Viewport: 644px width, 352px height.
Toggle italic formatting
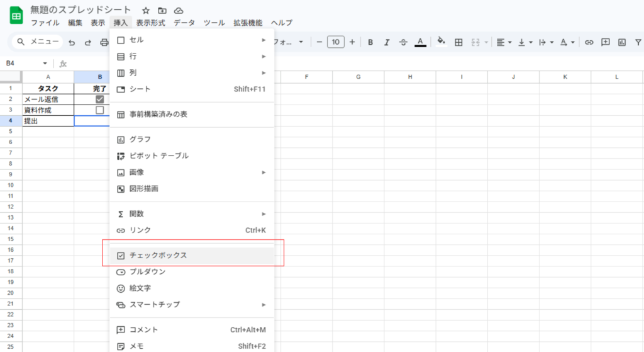[x=387, y=42]
